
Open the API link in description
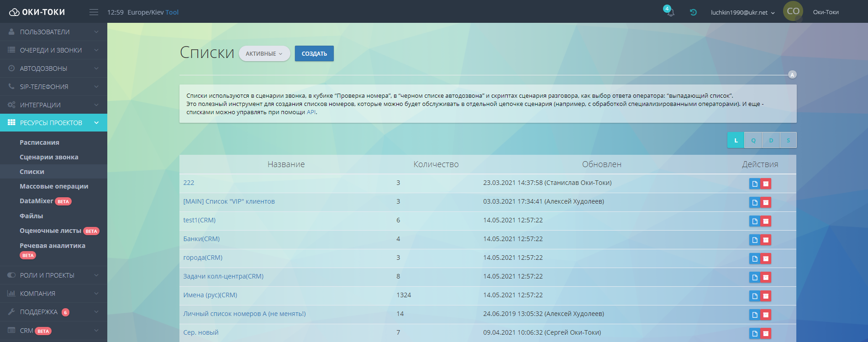[x=311, y=112]
